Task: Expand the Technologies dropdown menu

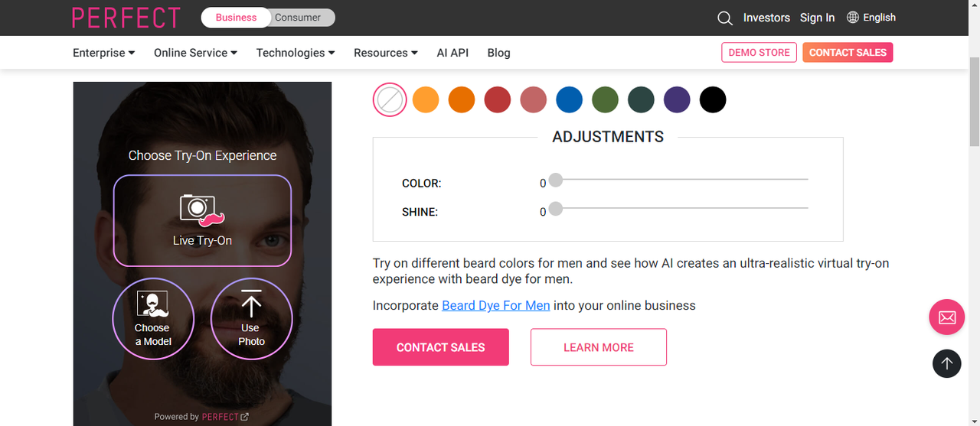Action: click(x=296, y=53)
